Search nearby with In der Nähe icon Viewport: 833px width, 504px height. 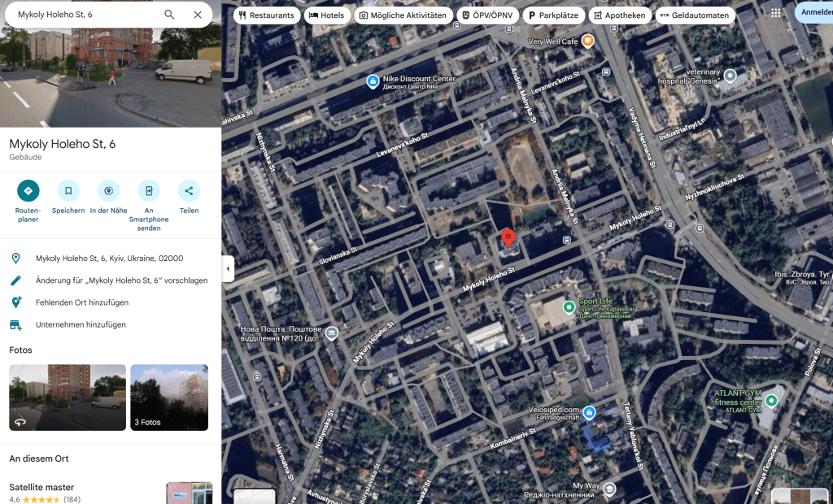(108, 191)
